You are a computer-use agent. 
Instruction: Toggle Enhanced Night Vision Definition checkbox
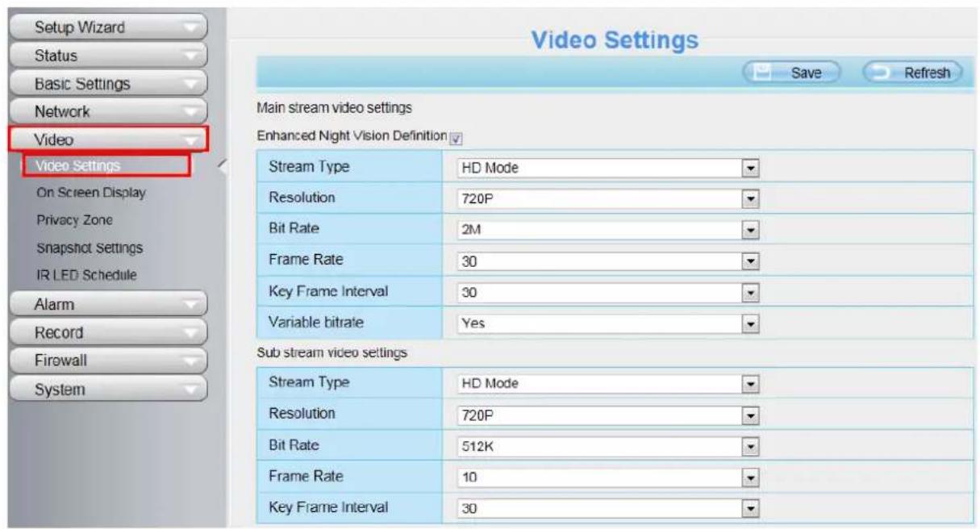tap(456, 137)
